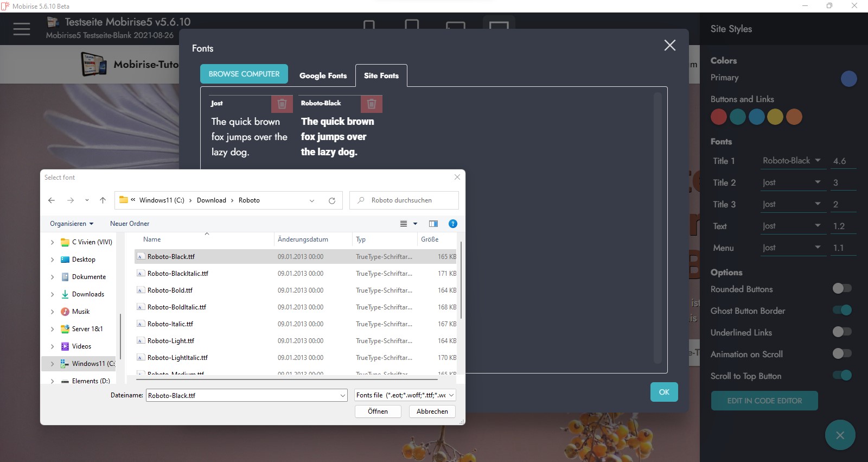
Task: Select the red Buttons and Links color
Action: pyautogui.click(x=719, y=117)
